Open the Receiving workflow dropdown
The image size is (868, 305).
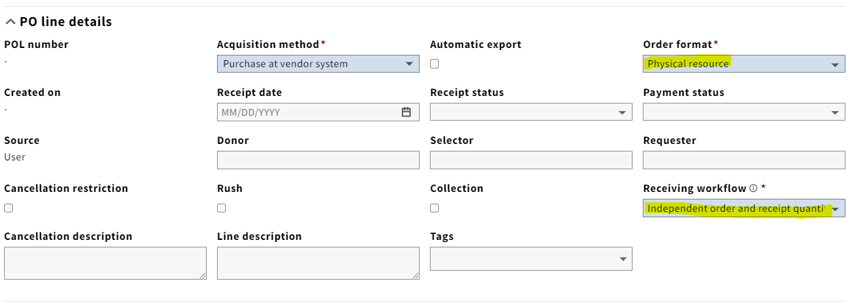point(744,208)
